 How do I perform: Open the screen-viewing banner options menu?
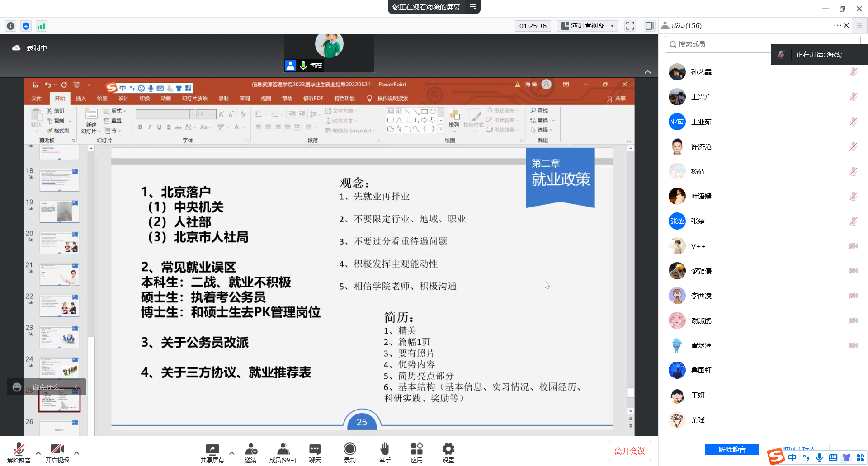coord(472,7)
